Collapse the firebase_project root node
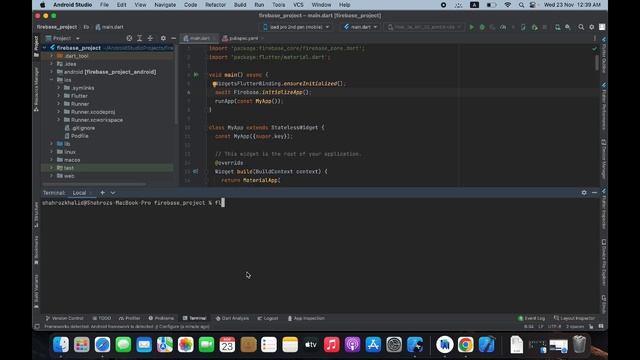 point(44,48)
